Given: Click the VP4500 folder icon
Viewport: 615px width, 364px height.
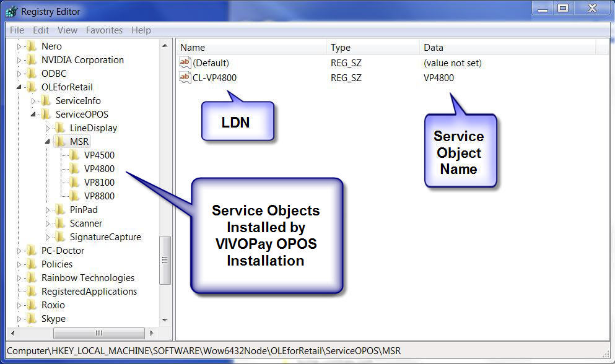Looking at the screenshot, I should click(x=74, y=155).
